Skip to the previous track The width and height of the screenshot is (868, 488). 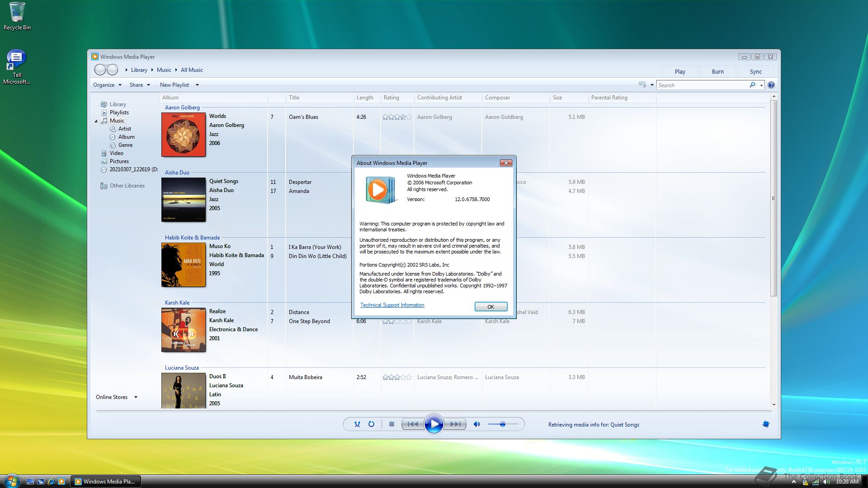[x=413, y=424]
